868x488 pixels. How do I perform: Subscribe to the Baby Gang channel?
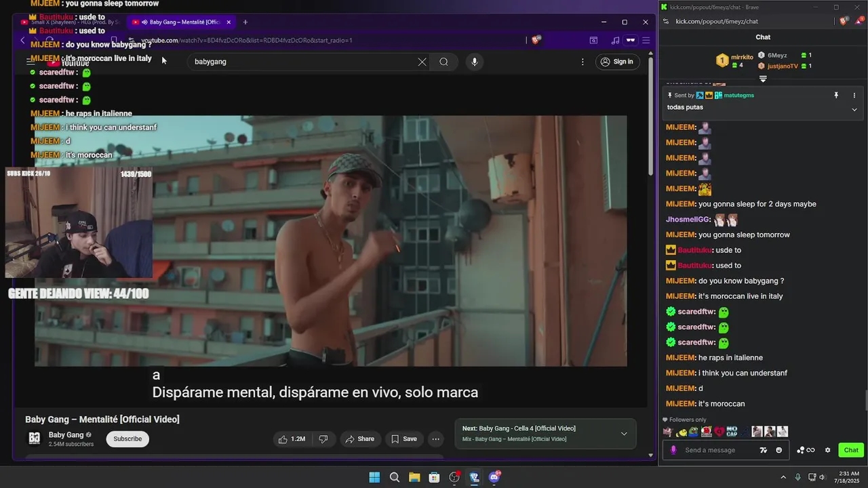[127, 439]
